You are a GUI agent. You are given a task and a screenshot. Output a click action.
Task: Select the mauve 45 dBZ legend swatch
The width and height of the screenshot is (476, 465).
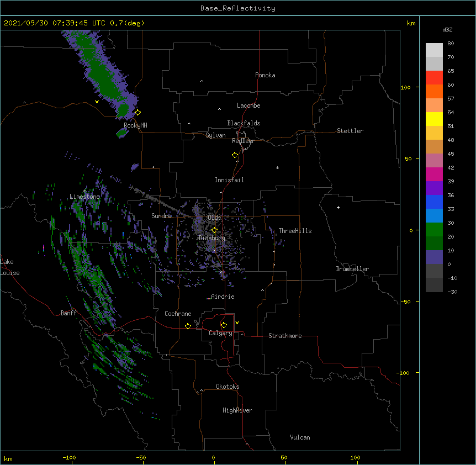point(434,161)
